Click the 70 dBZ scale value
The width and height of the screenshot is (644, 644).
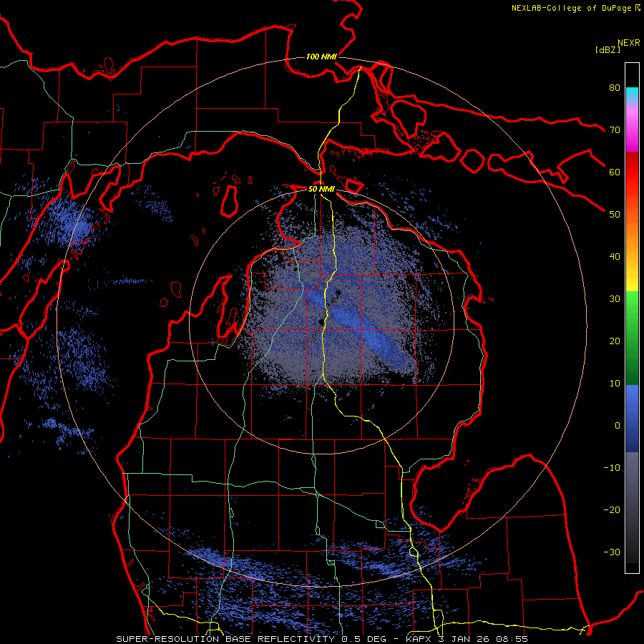615,130
